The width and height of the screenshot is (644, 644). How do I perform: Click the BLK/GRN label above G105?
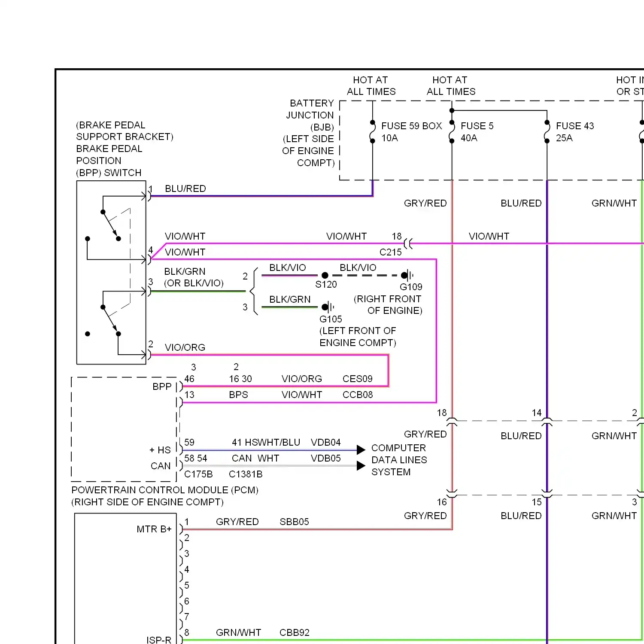click(x=290, y=299)
